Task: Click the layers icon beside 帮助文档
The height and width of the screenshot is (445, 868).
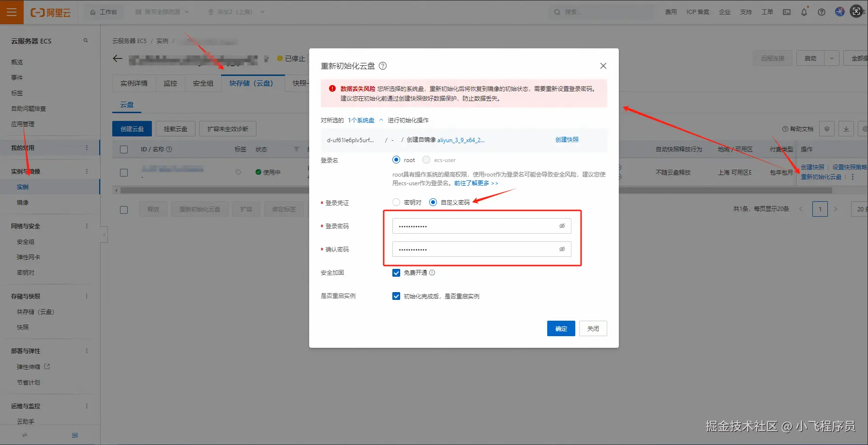Action: [x=827, y=129]
